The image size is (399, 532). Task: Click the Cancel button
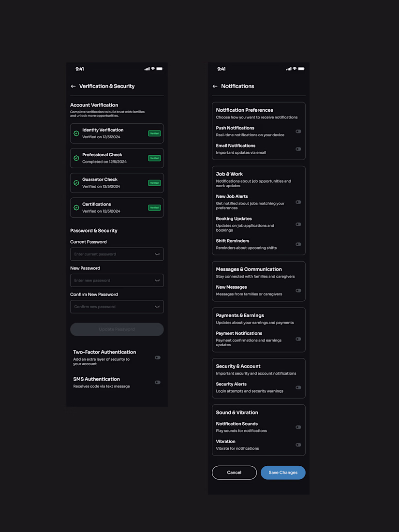234,473
